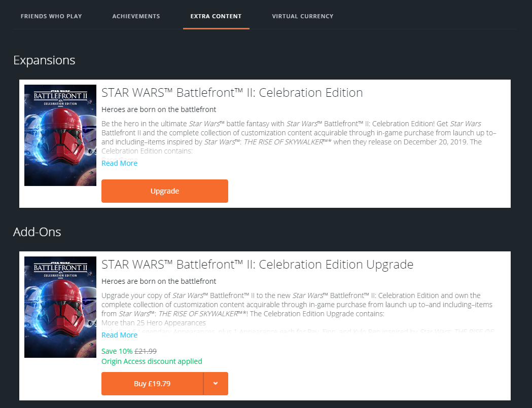Switch to the Achievements tab
The width and height of the screenshot is (532, 408).
[x=136, y=16]
